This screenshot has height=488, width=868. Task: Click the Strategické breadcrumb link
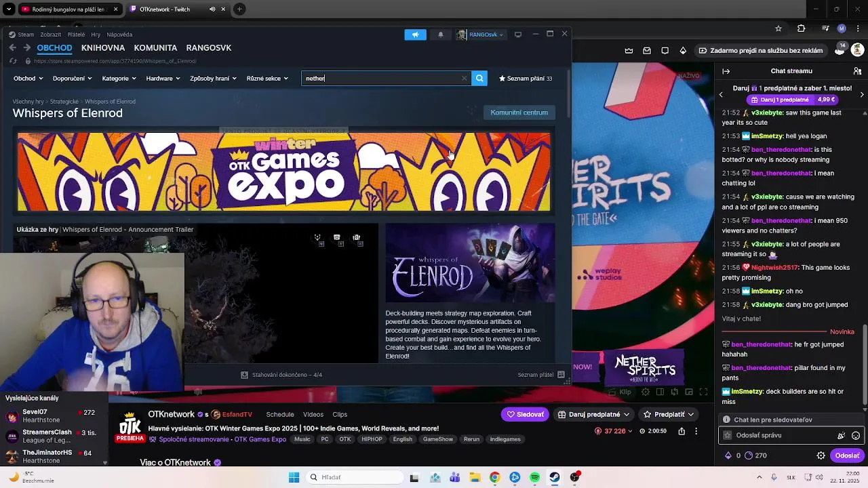(64, 102)
